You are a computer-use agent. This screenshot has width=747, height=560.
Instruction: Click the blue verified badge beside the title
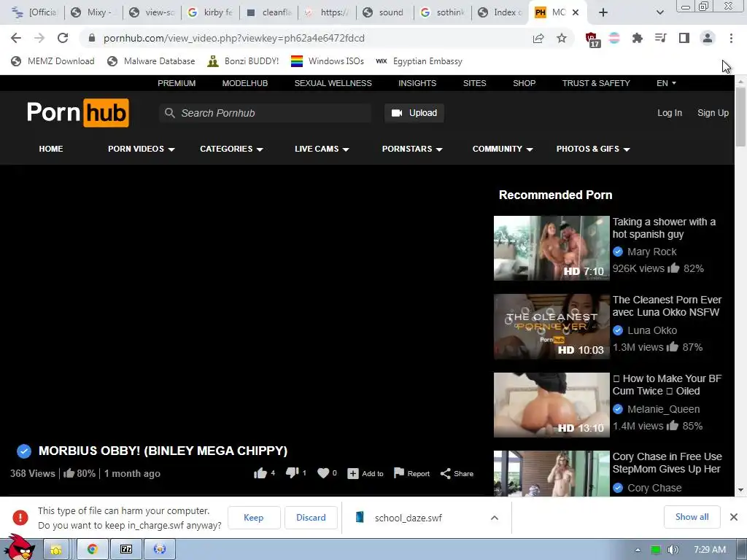pyautogui.click(x=24, y=451)
